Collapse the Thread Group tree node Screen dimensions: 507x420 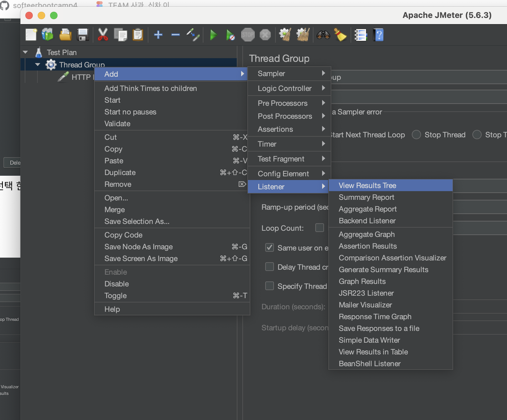[38, 65]
